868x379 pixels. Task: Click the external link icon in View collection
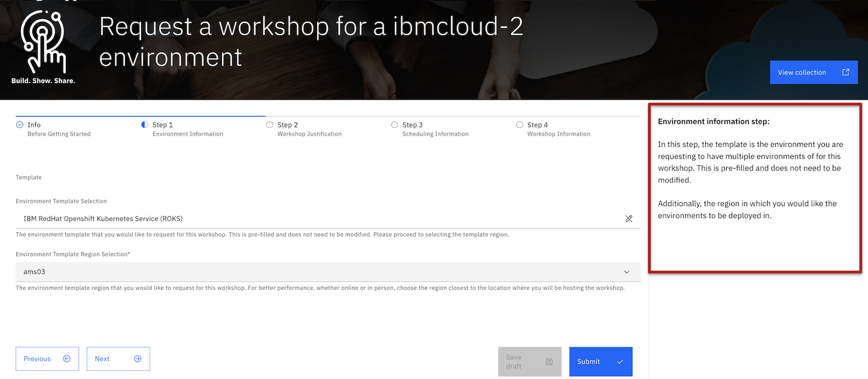[x=846, y=72]
